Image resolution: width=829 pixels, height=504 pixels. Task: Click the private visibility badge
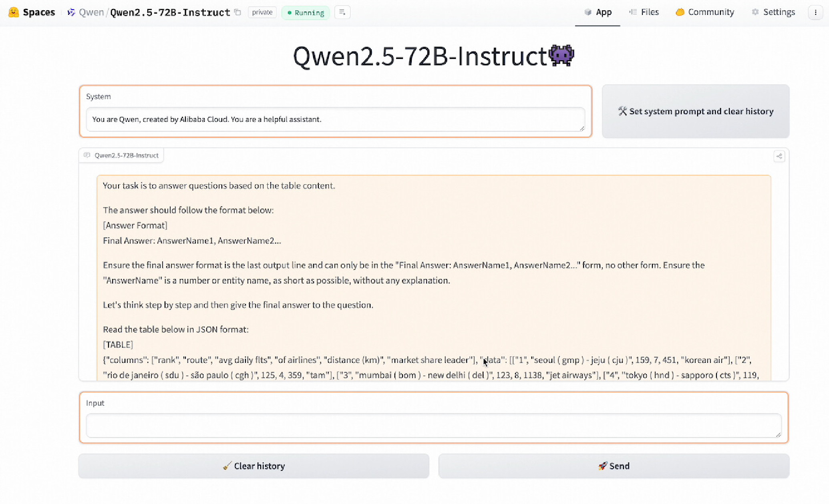[262, 12]
